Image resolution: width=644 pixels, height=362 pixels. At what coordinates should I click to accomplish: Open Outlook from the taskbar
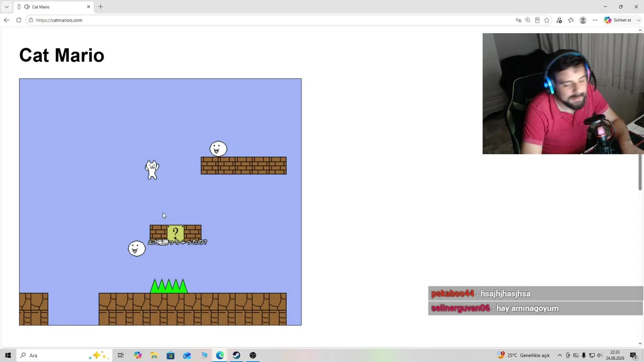[x=187, y=355]
